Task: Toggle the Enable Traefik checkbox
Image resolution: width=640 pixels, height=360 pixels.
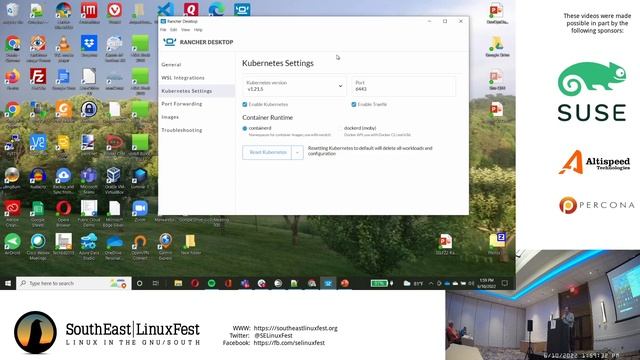Action: (x=354, y=104)
